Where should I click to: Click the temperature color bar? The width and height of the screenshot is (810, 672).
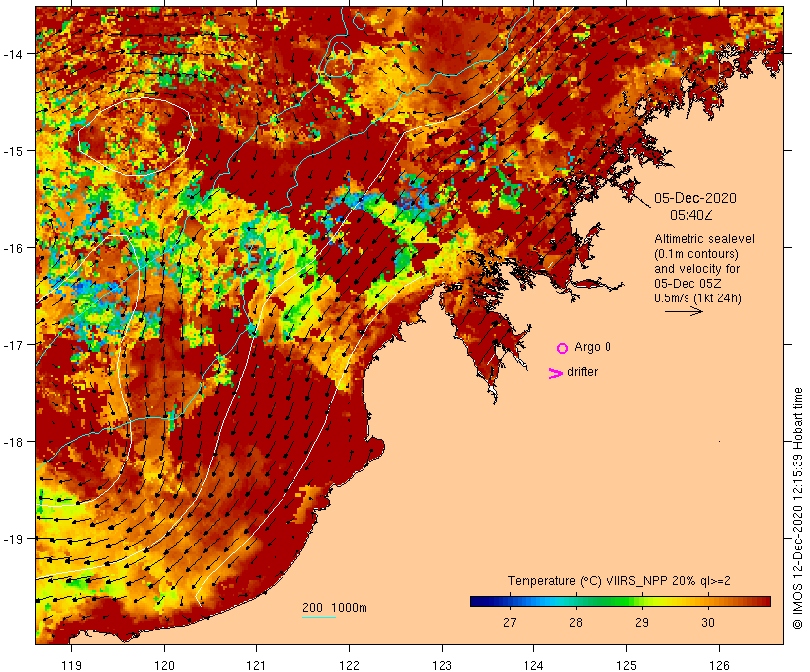click(620, 601)
